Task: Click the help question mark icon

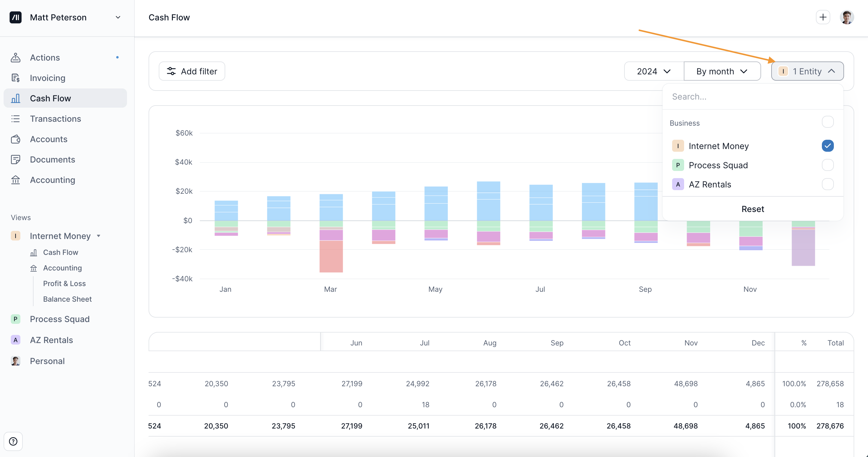Action: pyautogui.click(x=13, y=441)
